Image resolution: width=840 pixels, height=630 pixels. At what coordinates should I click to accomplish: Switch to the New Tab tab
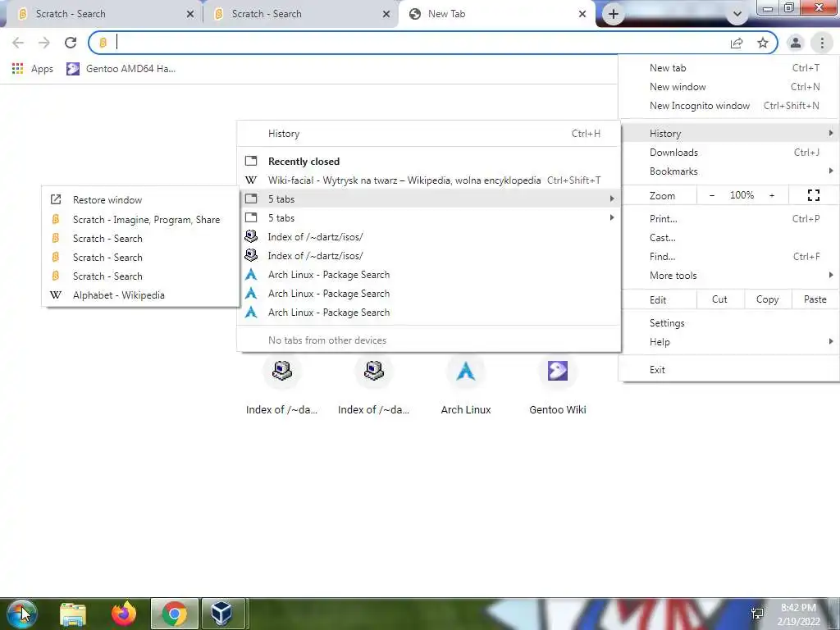tap(495, 15)
